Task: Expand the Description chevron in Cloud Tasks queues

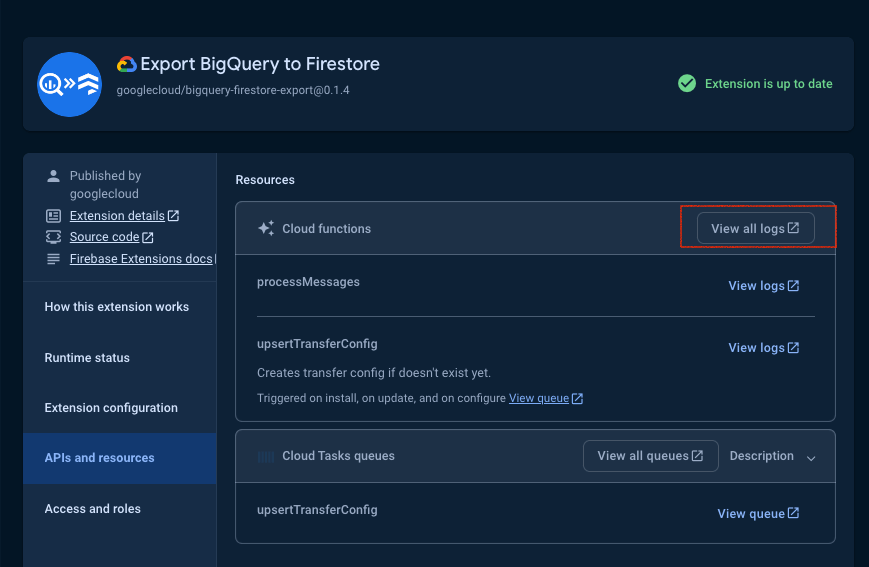Action: coord(811,458)
